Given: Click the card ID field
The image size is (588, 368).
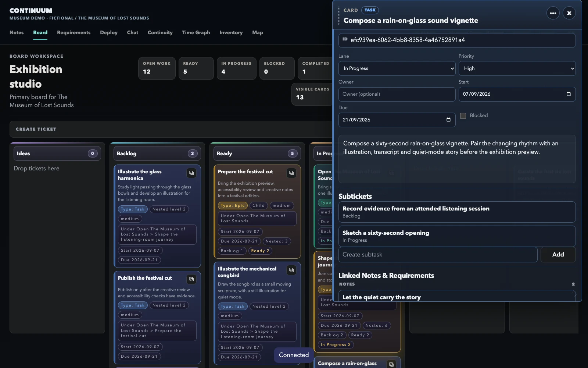Looking at the screenshot, I should (457, 40).
